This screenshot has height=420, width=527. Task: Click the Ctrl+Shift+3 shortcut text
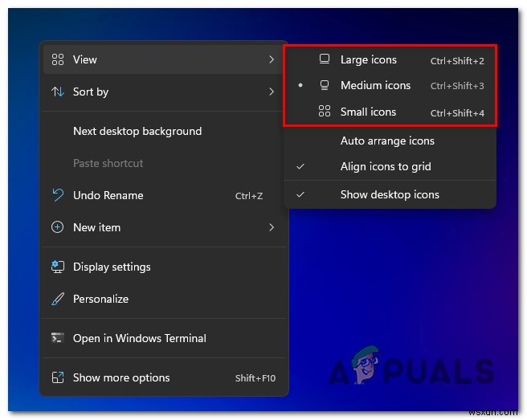tap(457, 86)
